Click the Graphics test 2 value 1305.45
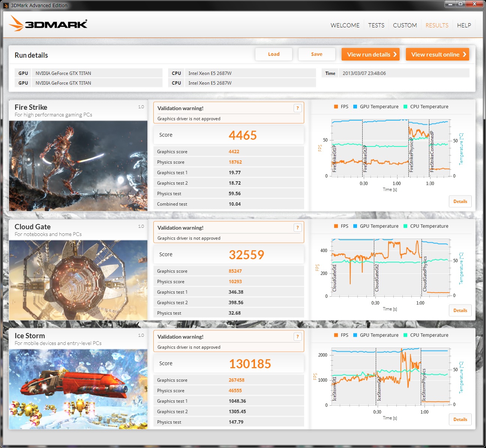 point(237,412)
